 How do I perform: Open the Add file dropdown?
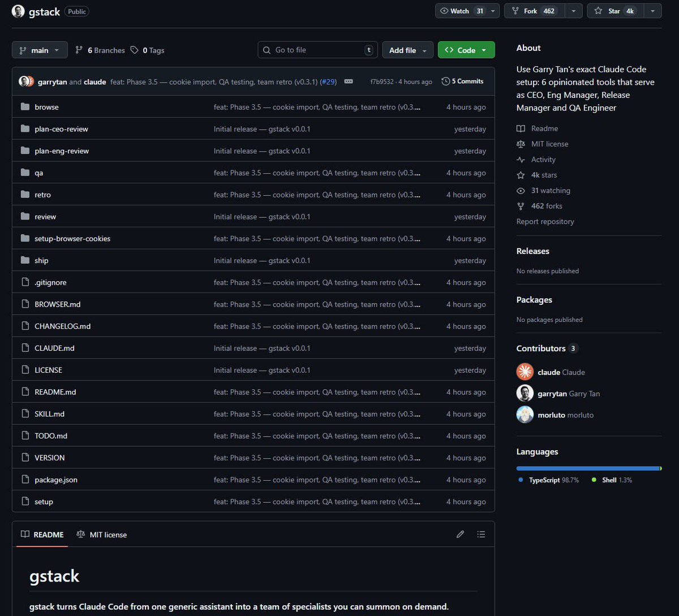[x=408, y=50]
